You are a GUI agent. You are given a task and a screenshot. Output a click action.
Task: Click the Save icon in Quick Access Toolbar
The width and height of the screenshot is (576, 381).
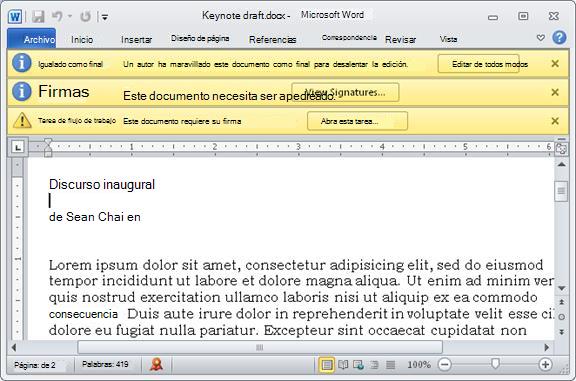[x=38, y=17]
